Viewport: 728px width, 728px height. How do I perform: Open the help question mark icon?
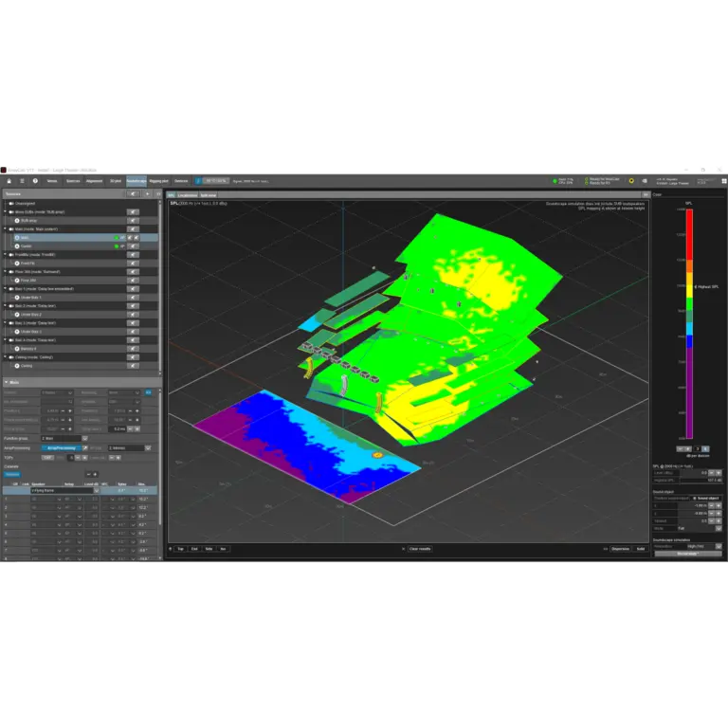point(35,180)
